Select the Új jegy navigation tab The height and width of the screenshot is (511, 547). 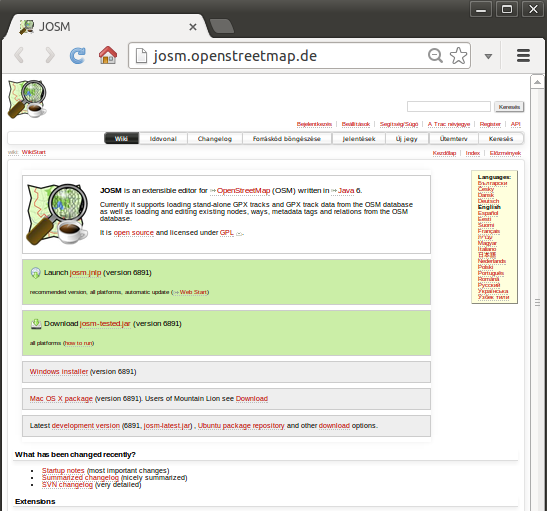(x=406, y=138)
